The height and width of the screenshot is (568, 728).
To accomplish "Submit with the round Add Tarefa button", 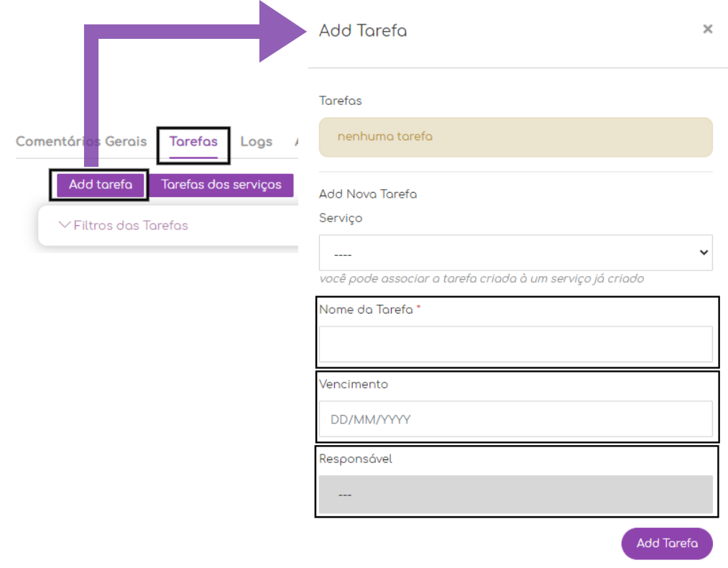I will coord(666,544).
